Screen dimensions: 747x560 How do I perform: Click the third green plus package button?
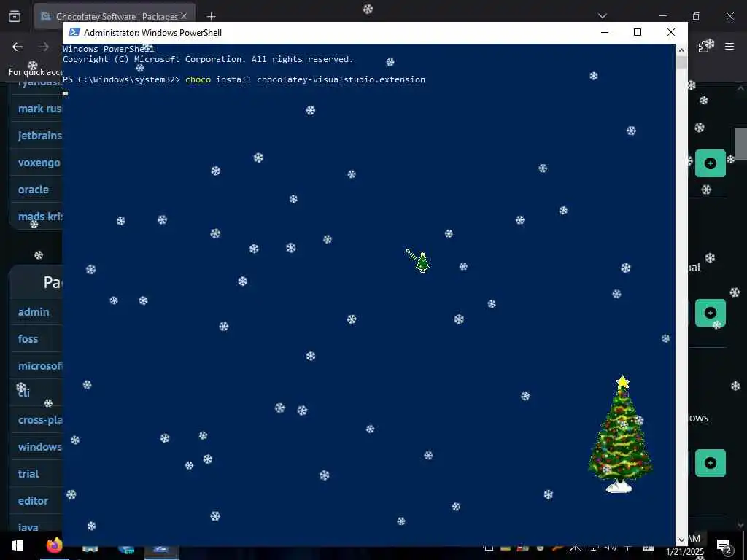711,463
